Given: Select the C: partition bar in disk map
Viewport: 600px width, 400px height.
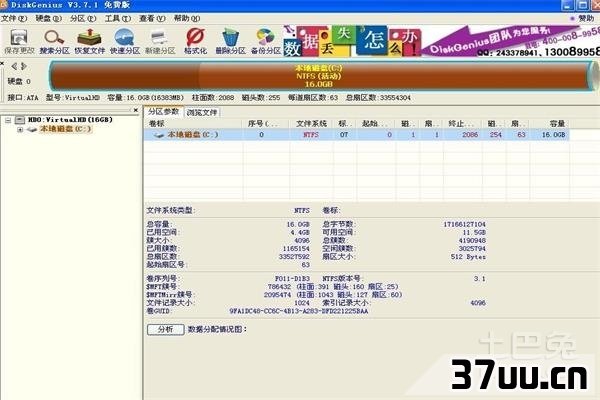Looking at the screenshot, I should pyautogui.click(x=320, y=76).
